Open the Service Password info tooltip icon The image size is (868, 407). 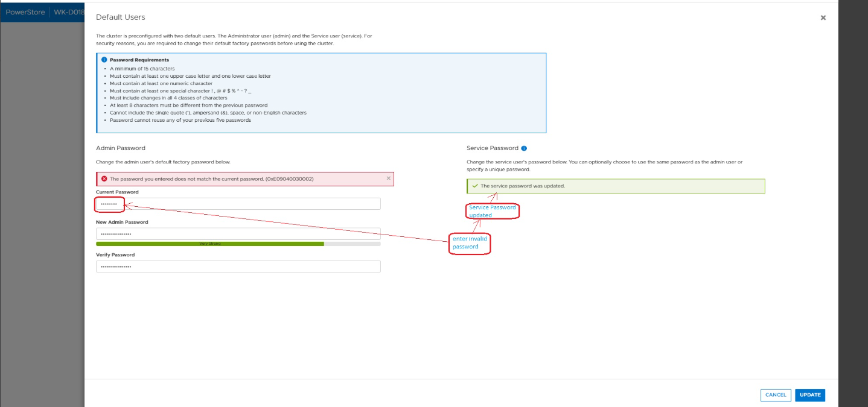[523, 148]
